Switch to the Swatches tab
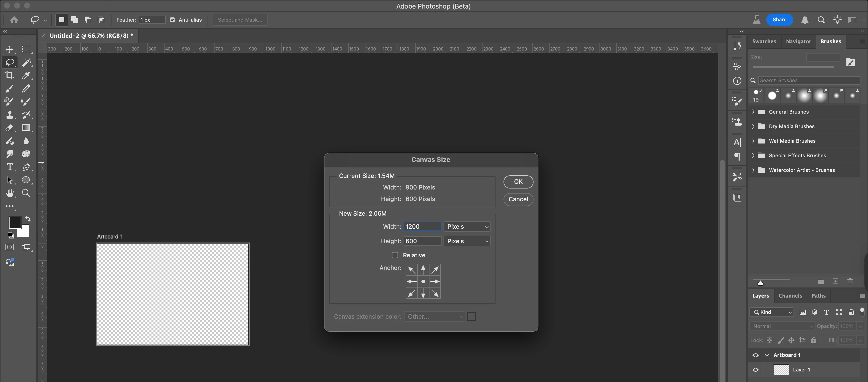 (764, 41)
